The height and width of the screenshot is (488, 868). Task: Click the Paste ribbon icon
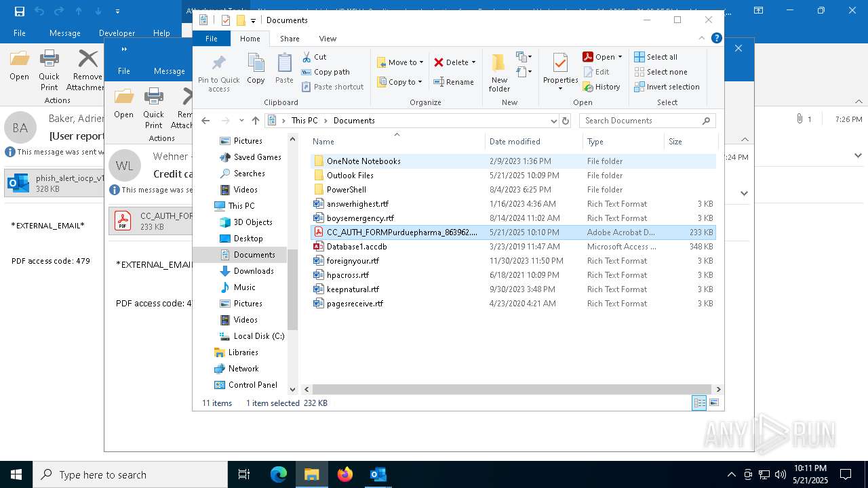(284, 69)
